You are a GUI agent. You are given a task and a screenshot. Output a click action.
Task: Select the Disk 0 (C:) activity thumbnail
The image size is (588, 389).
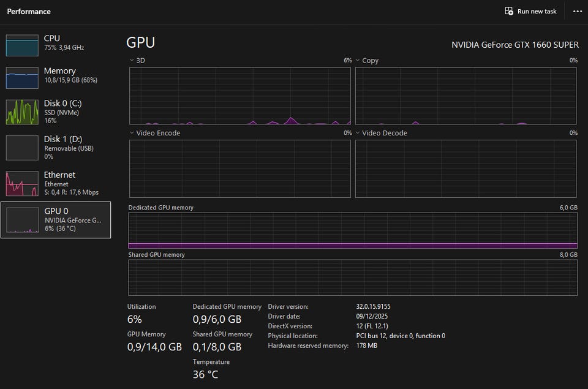click(22, 111)
